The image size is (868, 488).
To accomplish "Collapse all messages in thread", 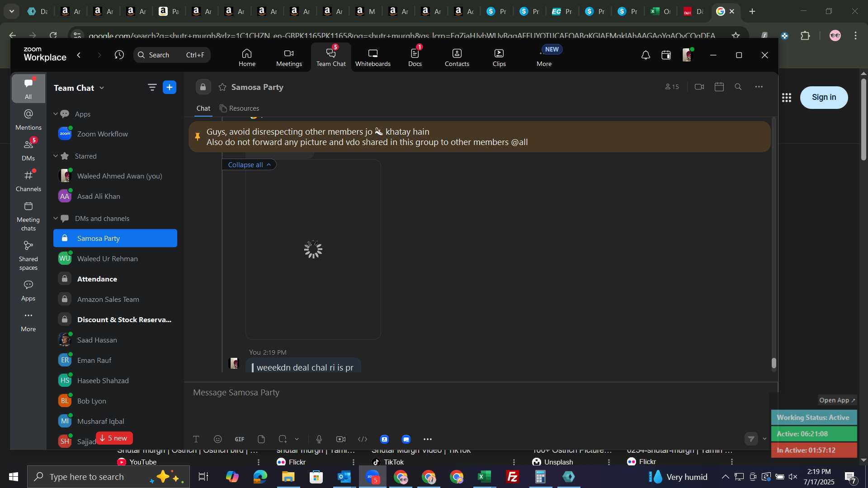I will [x=249, y=164].
